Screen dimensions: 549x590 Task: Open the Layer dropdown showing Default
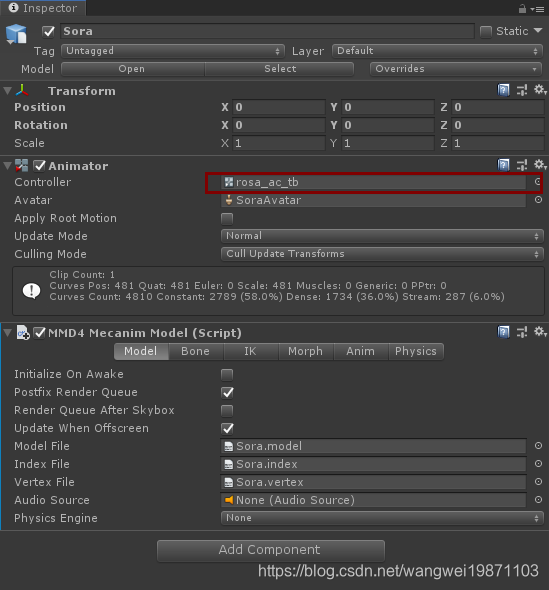click(437, 51)
